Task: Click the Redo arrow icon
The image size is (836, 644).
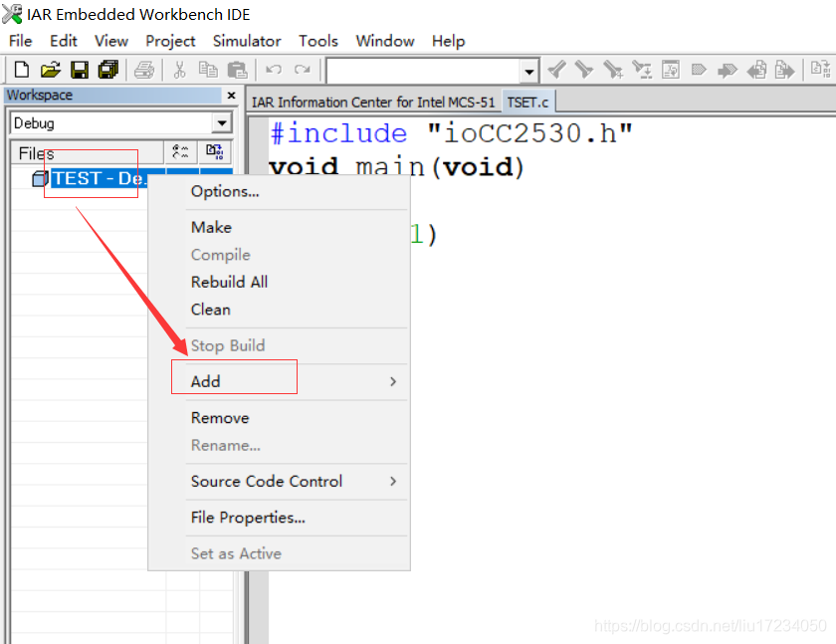Action: (x=303, y=70)
